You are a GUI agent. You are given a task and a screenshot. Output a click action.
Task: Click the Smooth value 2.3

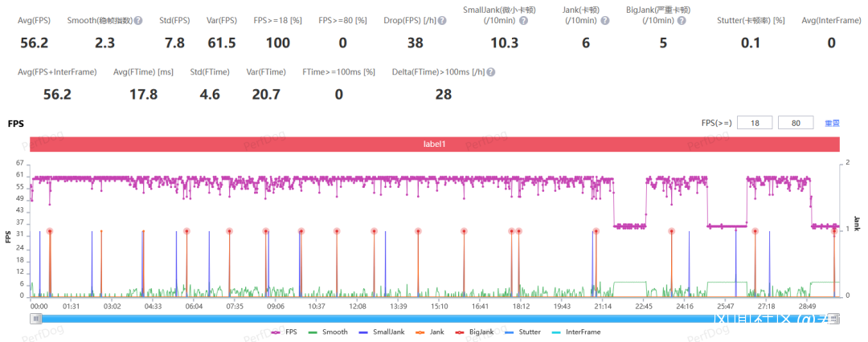click(x=104, y=43)
